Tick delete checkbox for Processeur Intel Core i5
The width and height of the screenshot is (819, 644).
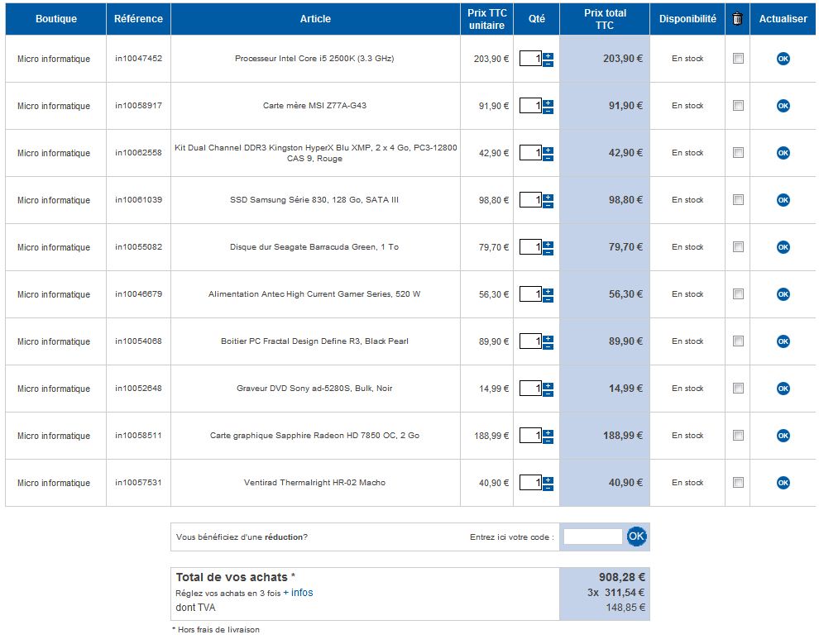pos(738,59)
